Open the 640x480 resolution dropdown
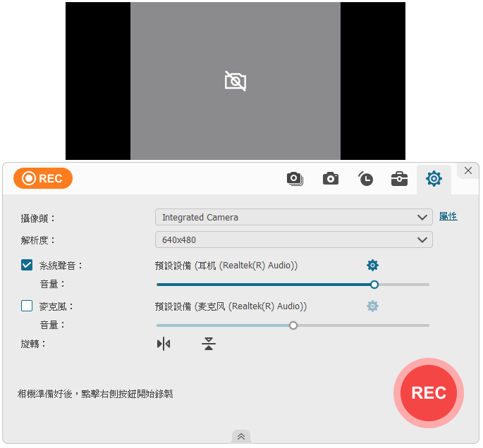The image size is (483, 448). [x=294, y=239]
